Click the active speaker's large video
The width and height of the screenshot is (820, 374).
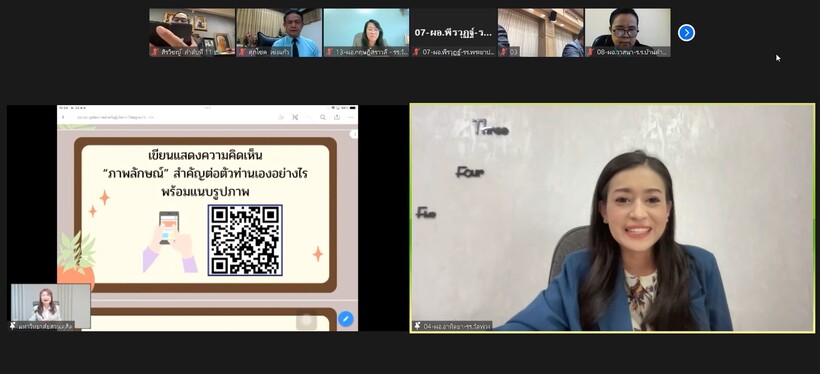point(612,218)
